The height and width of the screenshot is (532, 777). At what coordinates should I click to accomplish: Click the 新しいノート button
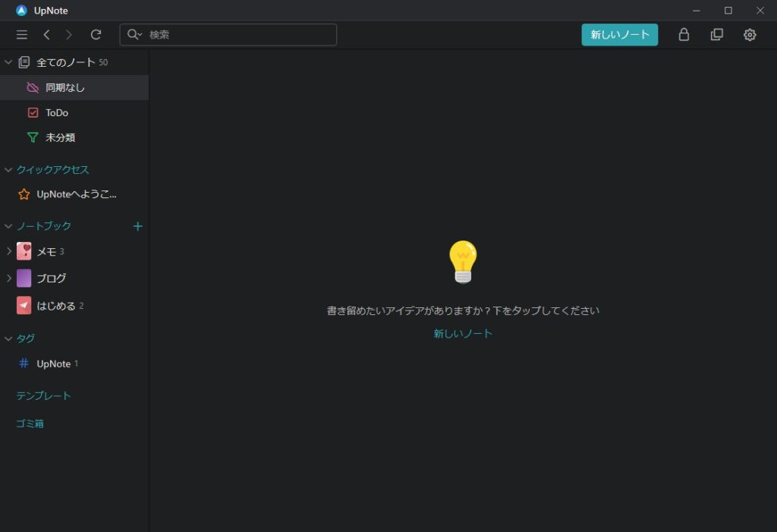[619, 34]
